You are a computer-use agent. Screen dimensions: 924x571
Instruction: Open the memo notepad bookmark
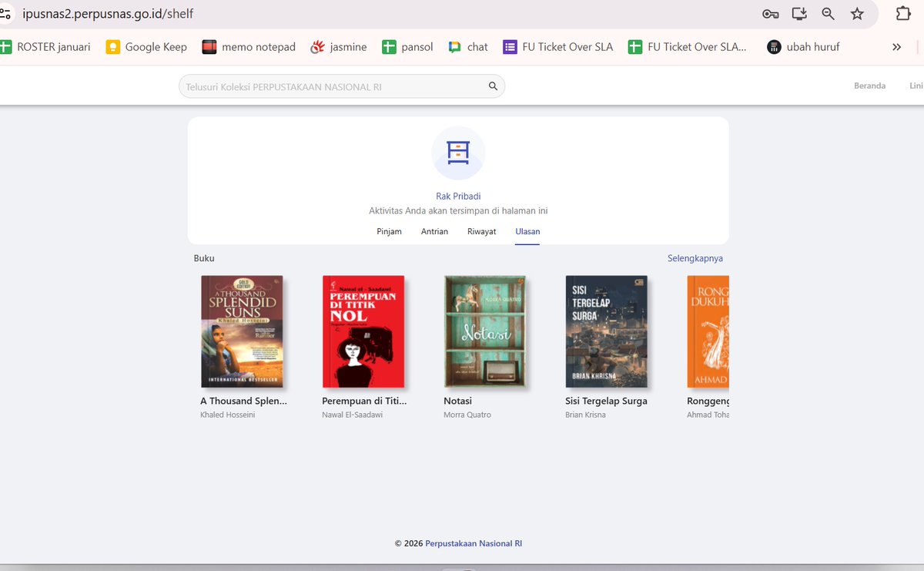[249, 47]
